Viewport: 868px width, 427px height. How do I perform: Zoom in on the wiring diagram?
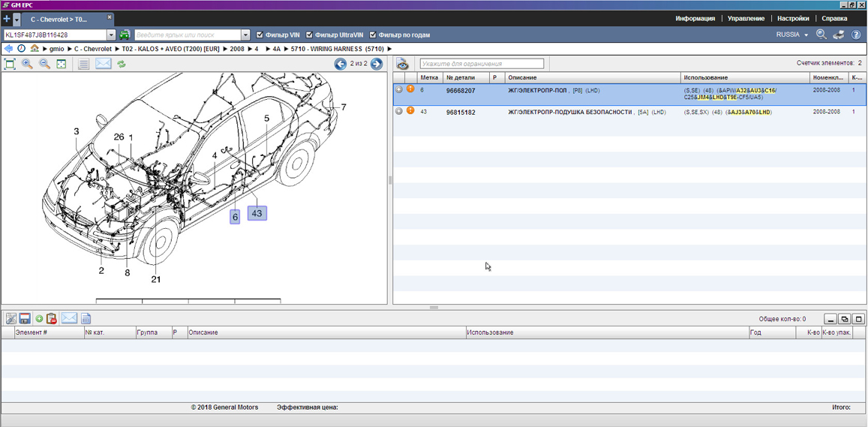(27, 65)
